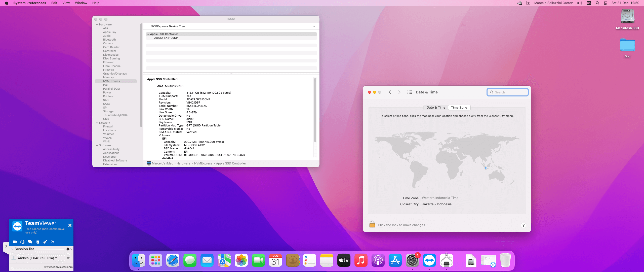This screenshot has width=644, height=272.
Task: Expand Andres session dropdown arrow
Action: 56,258
